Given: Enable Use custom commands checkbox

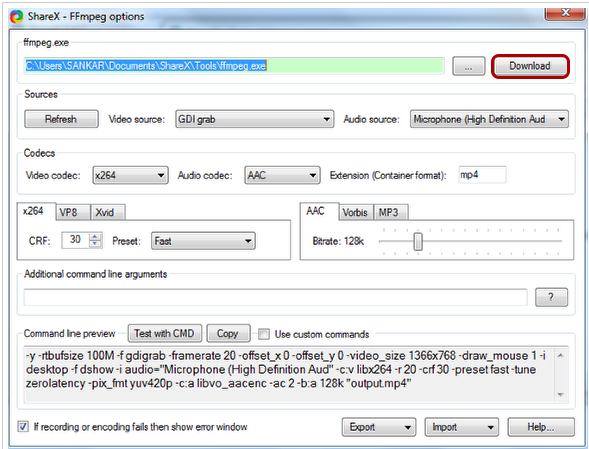Looking at the screenshot, I should tap(264, 334).
